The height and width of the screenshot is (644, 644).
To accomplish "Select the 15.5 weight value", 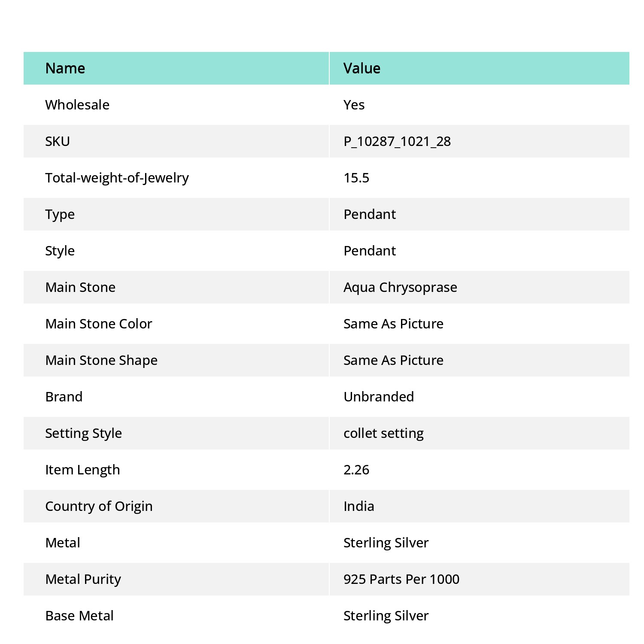I will pos(356,178).
